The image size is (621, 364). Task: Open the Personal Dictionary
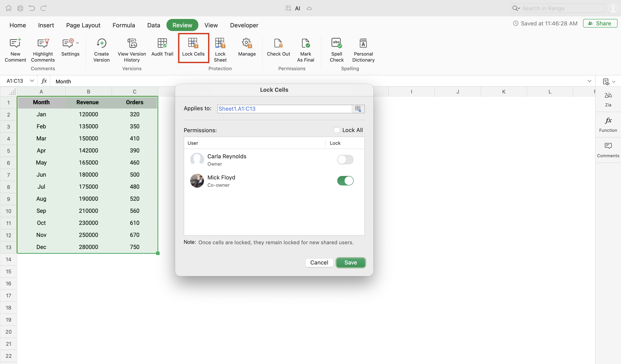pyautogui.click(x=363, y=43)
